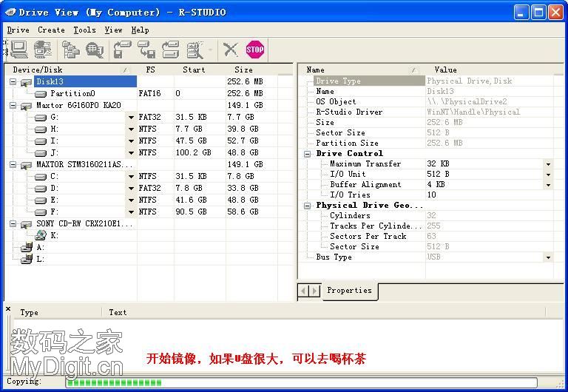568x392 pixels.
Task: Open the Maximum Transfer value dropdown
Action: pyautogui.click(x=549, y=164)
